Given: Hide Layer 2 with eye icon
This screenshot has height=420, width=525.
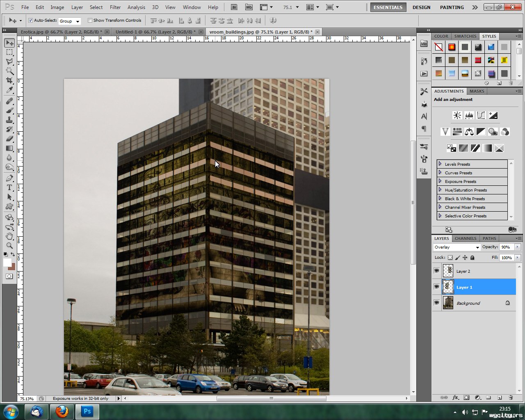Looking at the screenshot, I should (436, 271).
